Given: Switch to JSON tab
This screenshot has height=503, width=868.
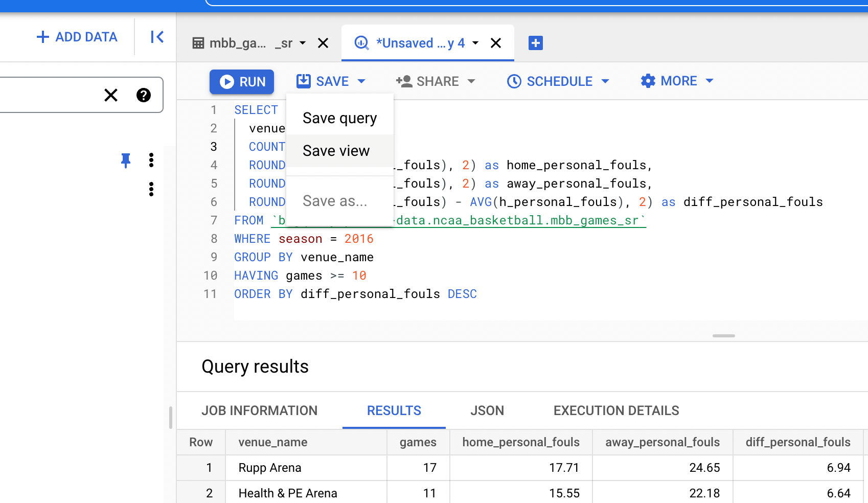Looking at the screenshot, I should pyautogui.click(x=487, y=410).
